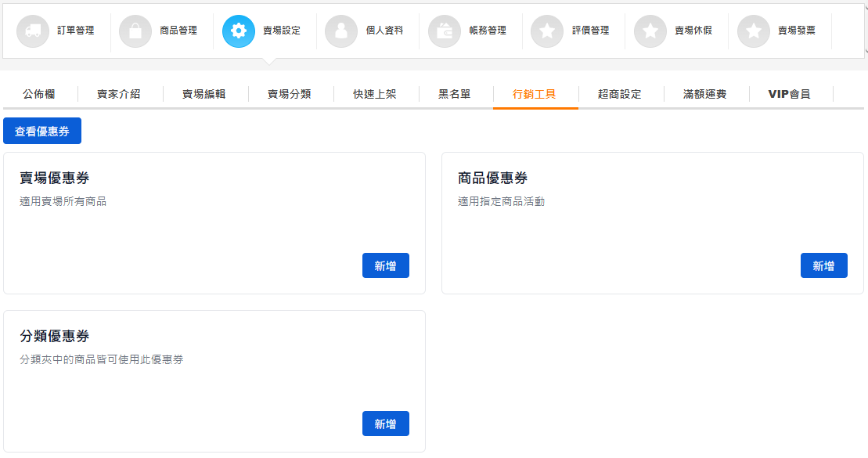868x458 pixels.
Task: Open the wallet icon for 帳務管理
Action: tap(445, 31)
